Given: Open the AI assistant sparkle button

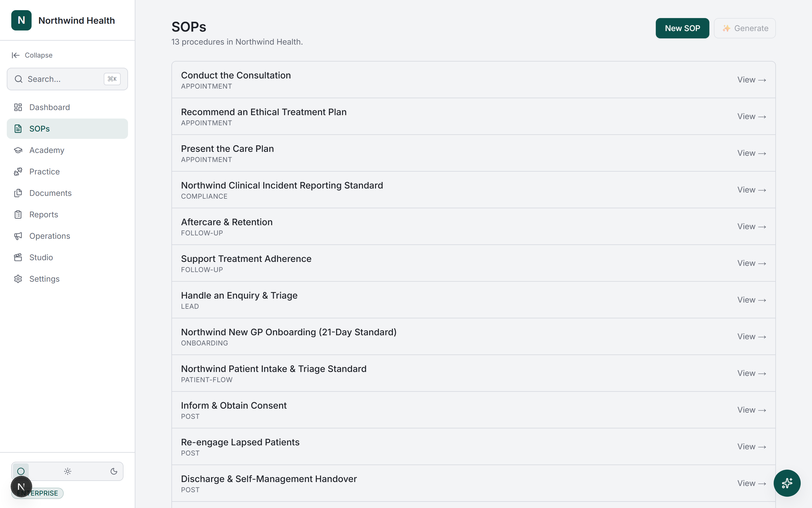Looking at the screenshot, I should click(x=787, y=483).
